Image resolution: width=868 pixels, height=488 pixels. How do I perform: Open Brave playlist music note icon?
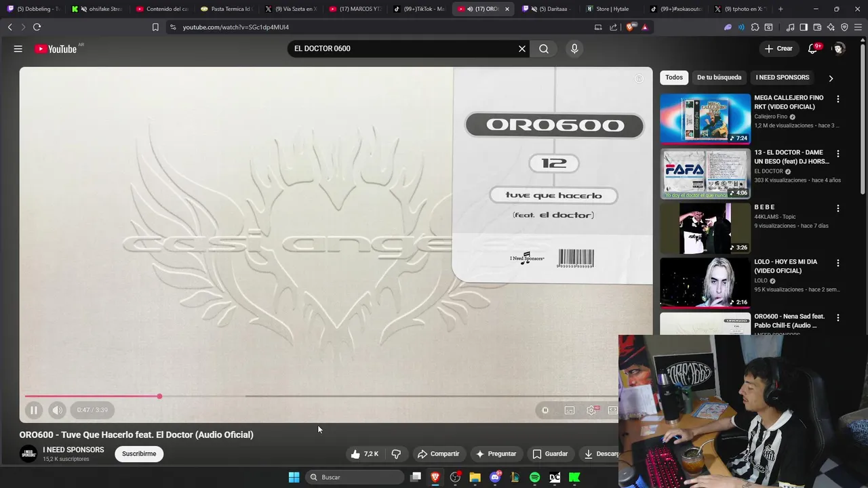(790, 27)
